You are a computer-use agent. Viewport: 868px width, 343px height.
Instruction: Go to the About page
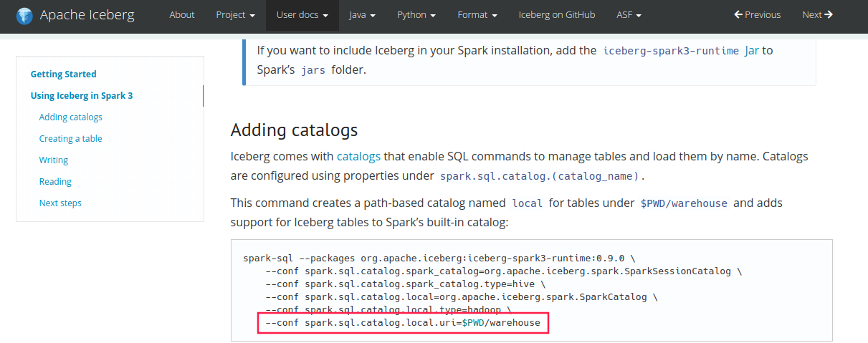182,15
